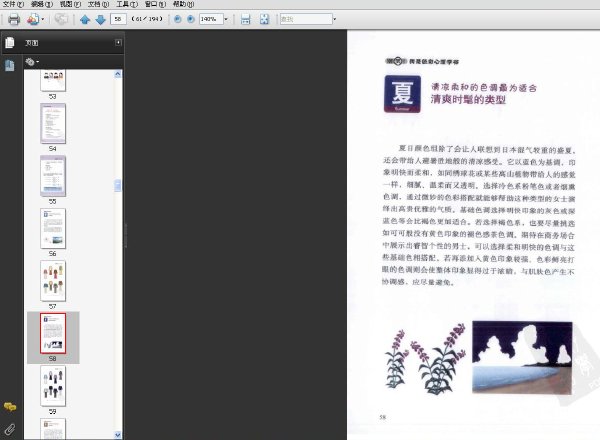Viewport: 600px width, 440px height.
Task: Click the page number field showing 58
Action: coord(118,19)
